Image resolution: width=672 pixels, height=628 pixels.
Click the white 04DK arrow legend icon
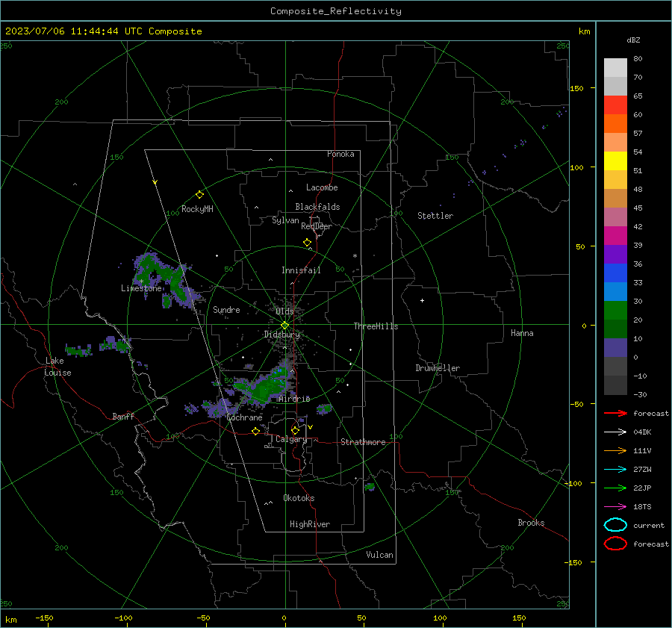tap(615, 432)
